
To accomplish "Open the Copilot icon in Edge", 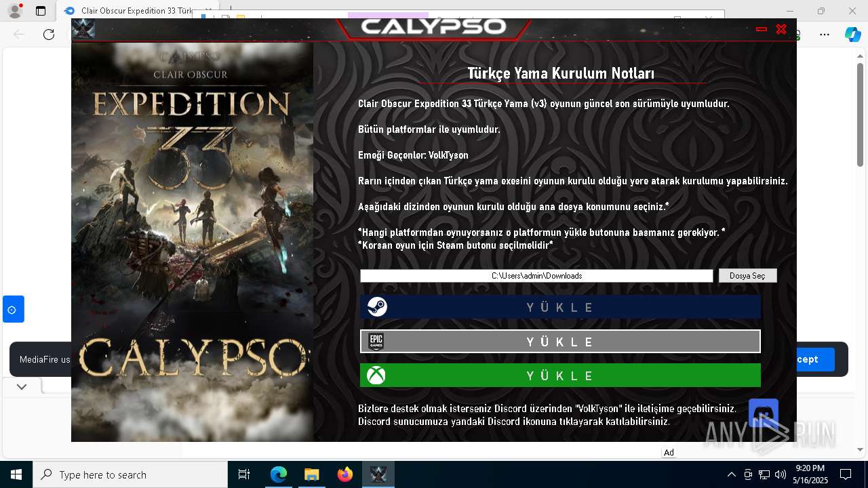I will click(852, 35).
